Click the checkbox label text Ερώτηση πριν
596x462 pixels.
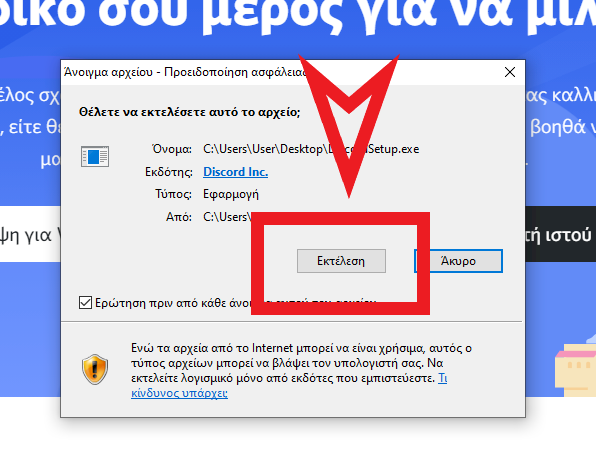pyautogui.click(x=173, y=303)
